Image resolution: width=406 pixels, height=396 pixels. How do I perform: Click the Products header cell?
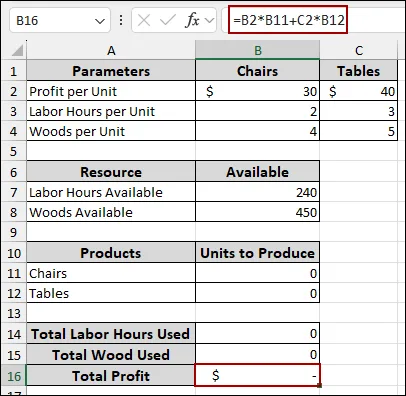tap(111, 253)
